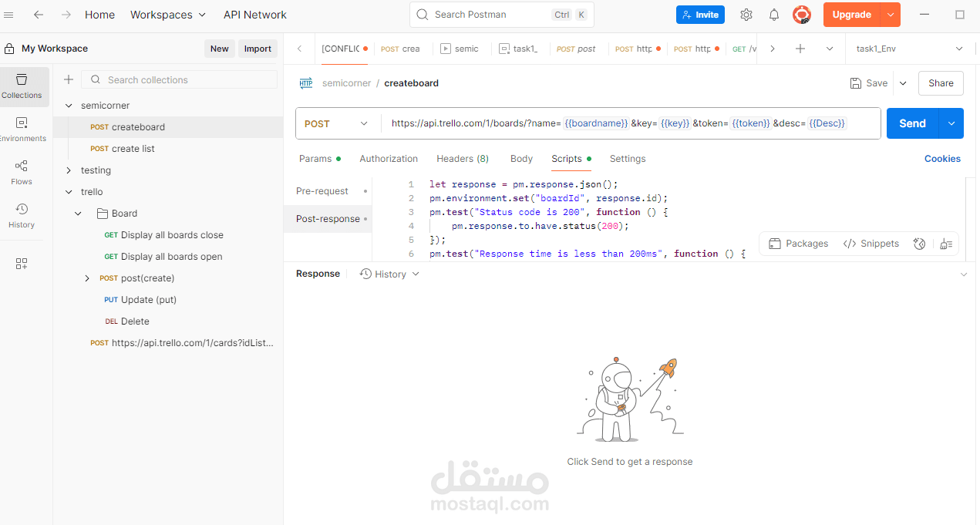Click the New button
Screen dimensions: 980x525
(x=220, y=49)
